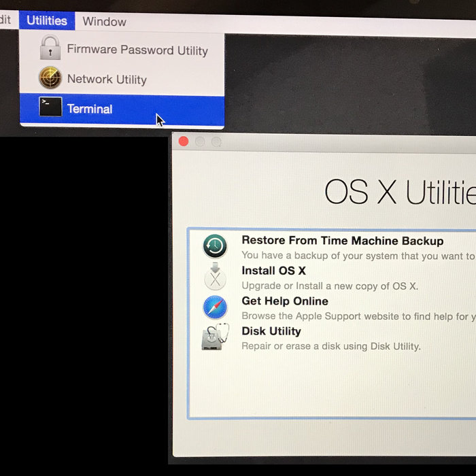Click the Safari compass icon
Image resolution: width=476 pixels, height=476 pixels.
pyautogui.click(x=215, y=307)
